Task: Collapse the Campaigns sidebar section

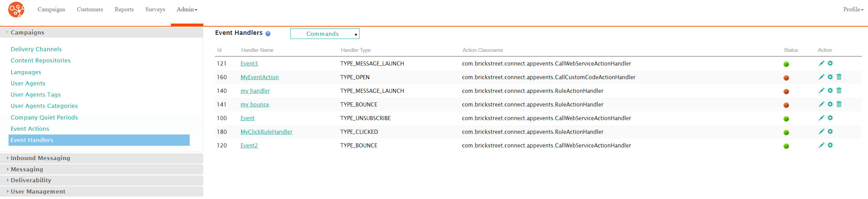Action: coord(101,32)
